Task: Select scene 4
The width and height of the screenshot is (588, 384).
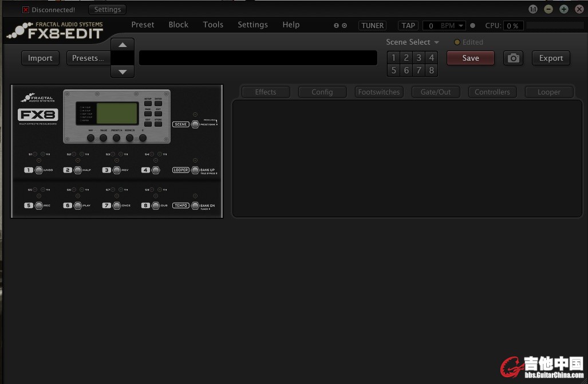Action: coord(432,58)
